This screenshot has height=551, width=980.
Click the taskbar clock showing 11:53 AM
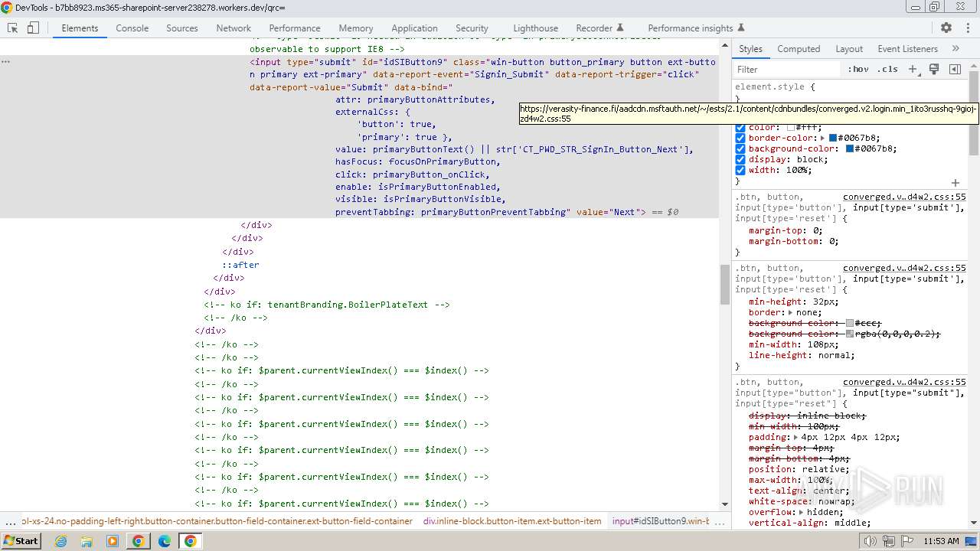[x=941, y=541]
